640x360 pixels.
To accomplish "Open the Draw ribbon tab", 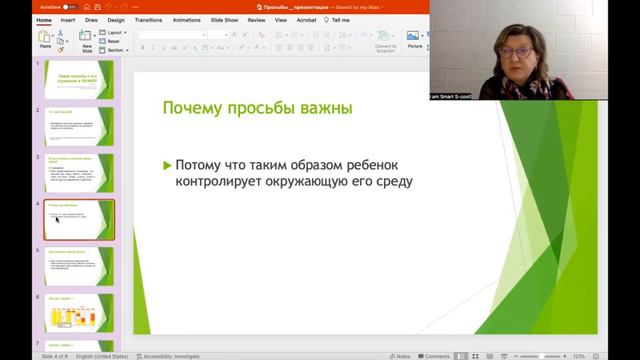I will (x=91, y=20).
